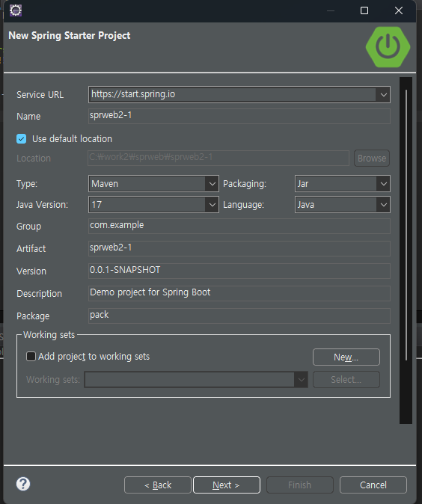Expand the Working sets combo box
The height and width of the screenshot is (504, 422).
(x=196, y=380)
